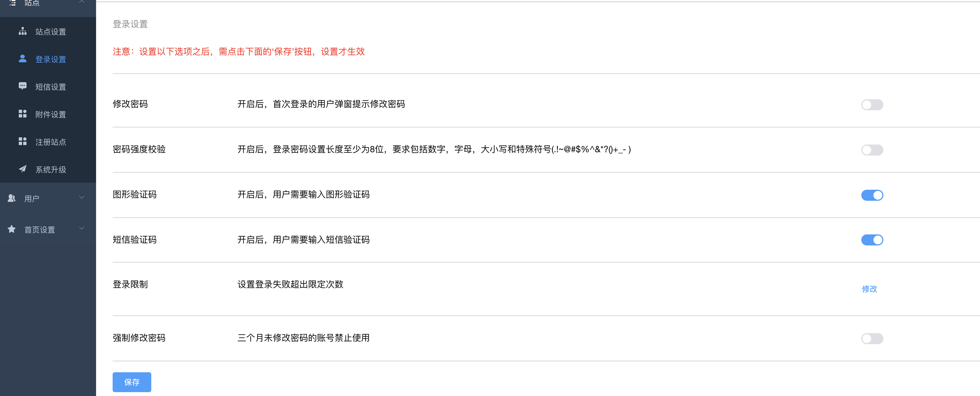Expand the 用户 menu chevron
The width and height of the screenshot is (980, 396).
tap(81, 197)
